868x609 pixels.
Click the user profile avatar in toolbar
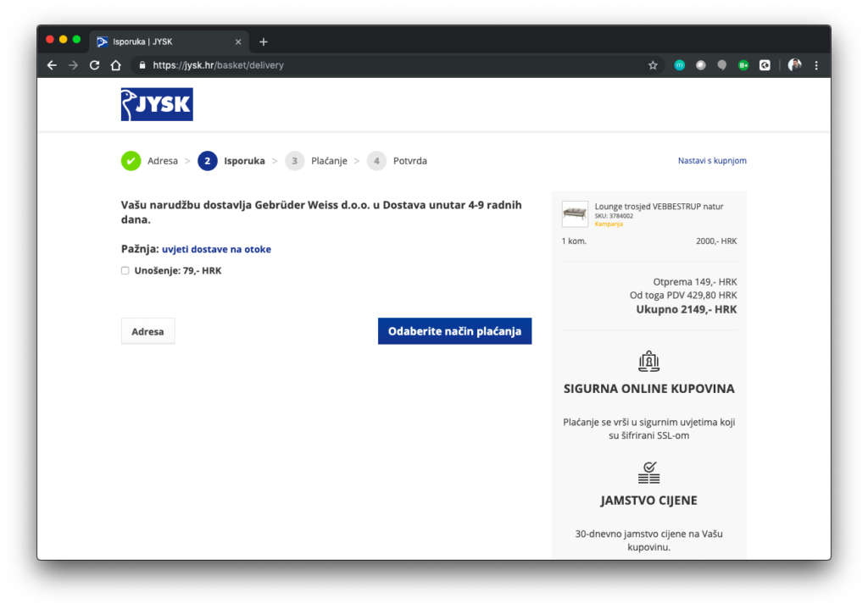(794, 65)
